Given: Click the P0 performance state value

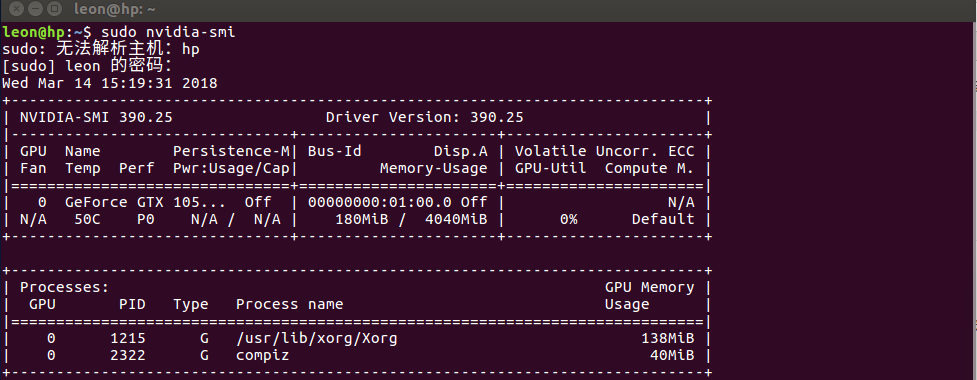Looking at the screenshot, I should coord(146,219).
